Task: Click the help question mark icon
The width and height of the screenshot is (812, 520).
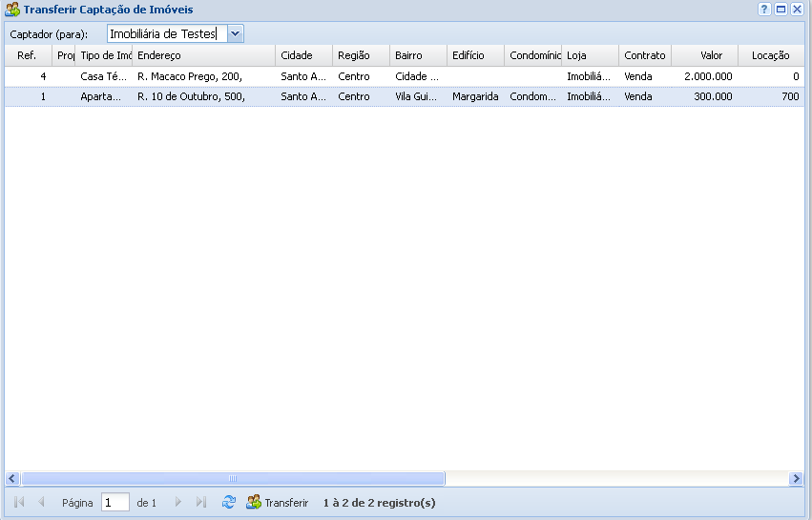Action: pyautogui.click(x=764, y=9)
